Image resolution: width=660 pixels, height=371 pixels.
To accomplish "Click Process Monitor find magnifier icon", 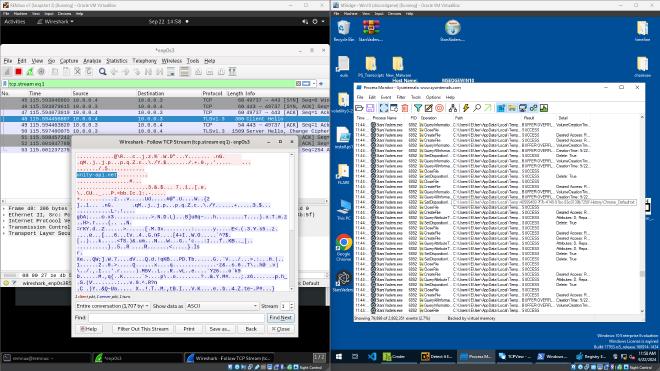I will click(477, 108).
